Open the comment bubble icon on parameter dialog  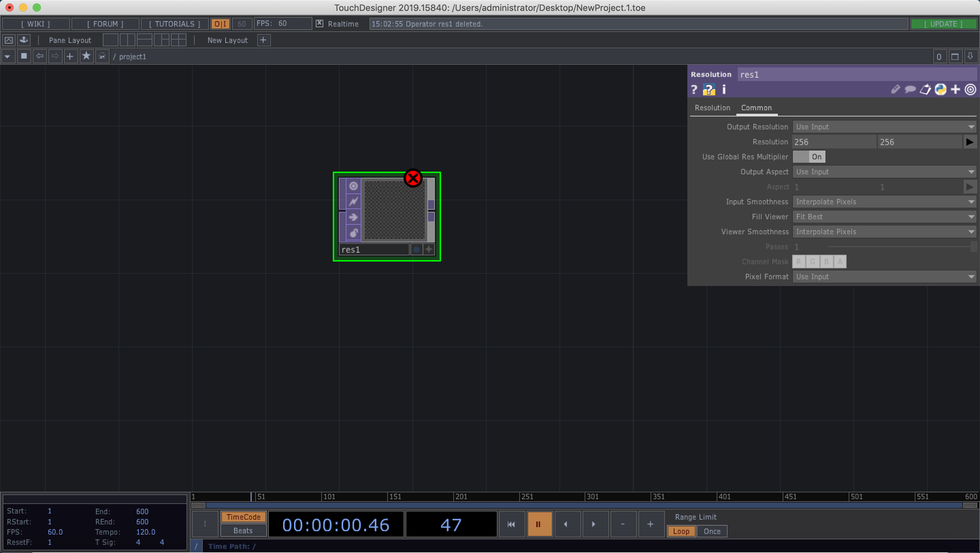coord(910,89)
